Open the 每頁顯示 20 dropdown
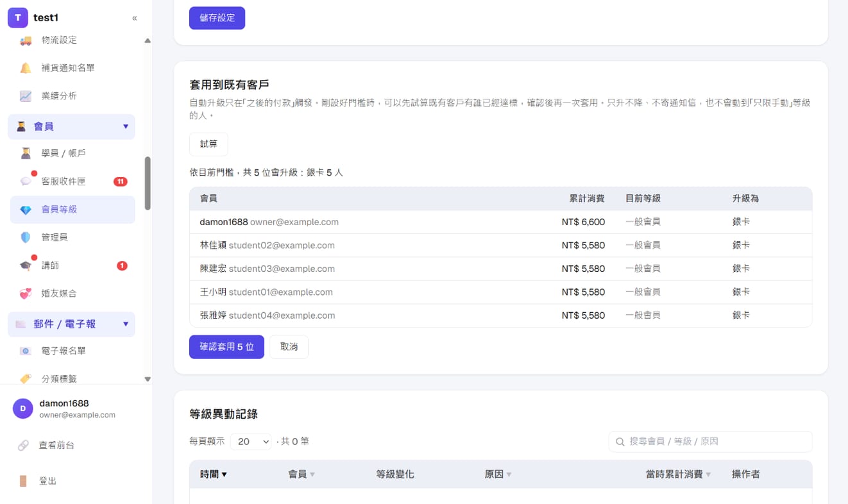The height and width of the screenshot is (504, 848). (x=251, y=441)
